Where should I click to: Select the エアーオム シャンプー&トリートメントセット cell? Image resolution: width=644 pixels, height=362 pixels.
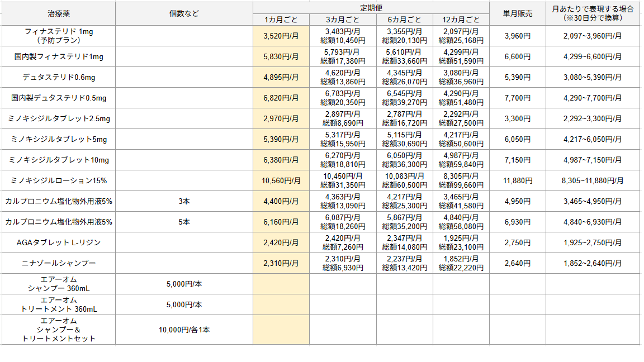(59, 330)
